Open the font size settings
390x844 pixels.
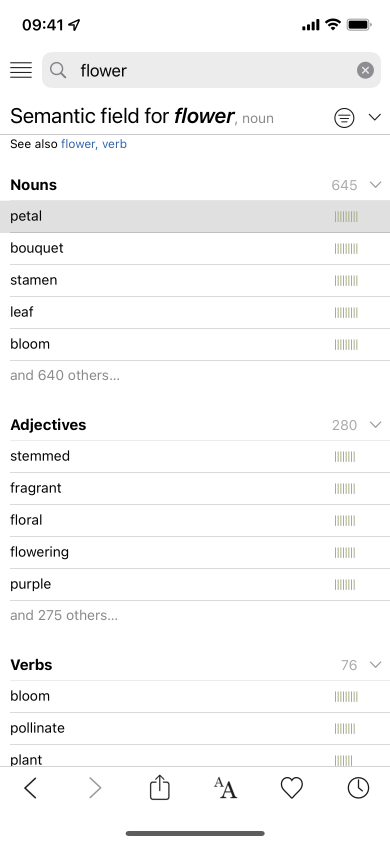click(225, 789)
